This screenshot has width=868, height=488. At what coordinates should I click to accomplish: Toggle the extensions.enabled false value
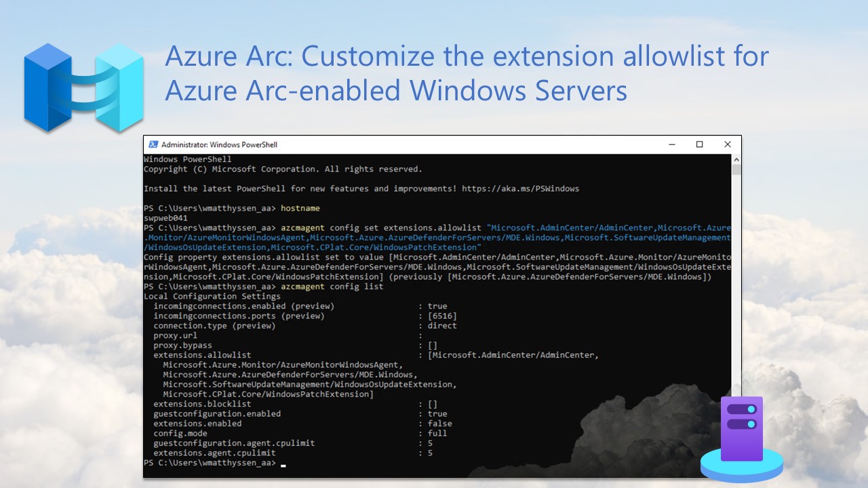(439, 423)
